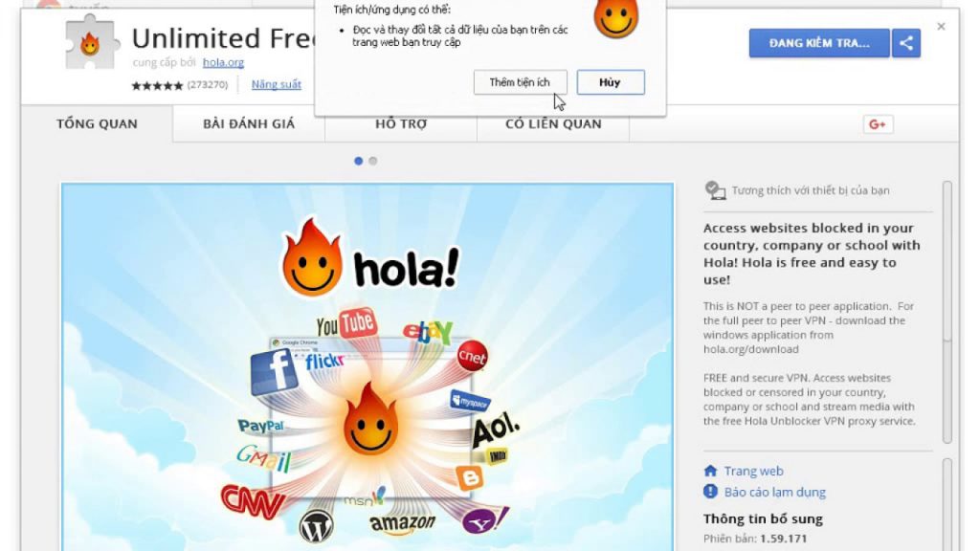The width and height of the screenshot is (980, 551).
Task: Click the Hola promotional screenshot image
Action: coord(367,366)
